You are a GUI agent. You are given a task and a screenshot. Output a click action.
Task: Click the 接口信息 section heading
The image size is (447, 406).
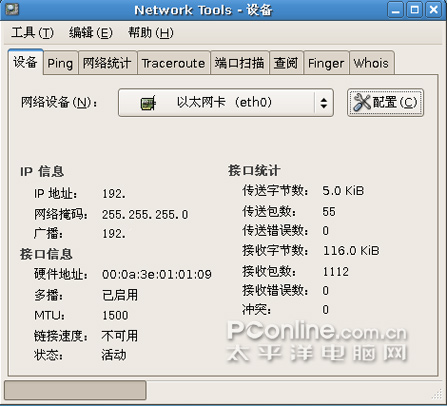46,254
